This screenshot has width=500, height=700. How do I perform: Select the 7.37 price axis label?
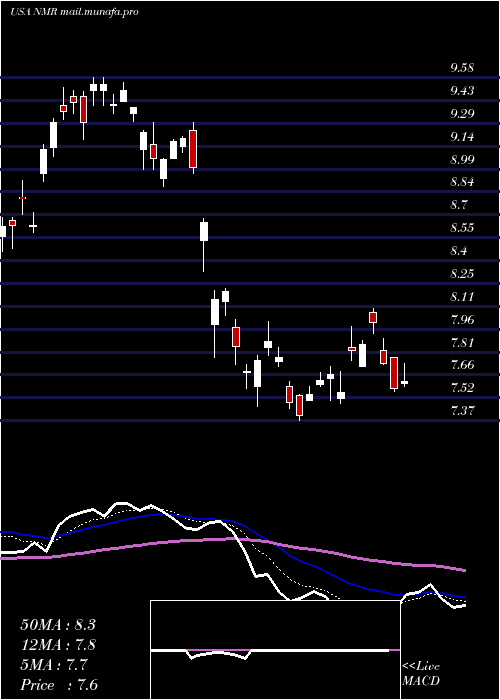[x=462, y=410]
